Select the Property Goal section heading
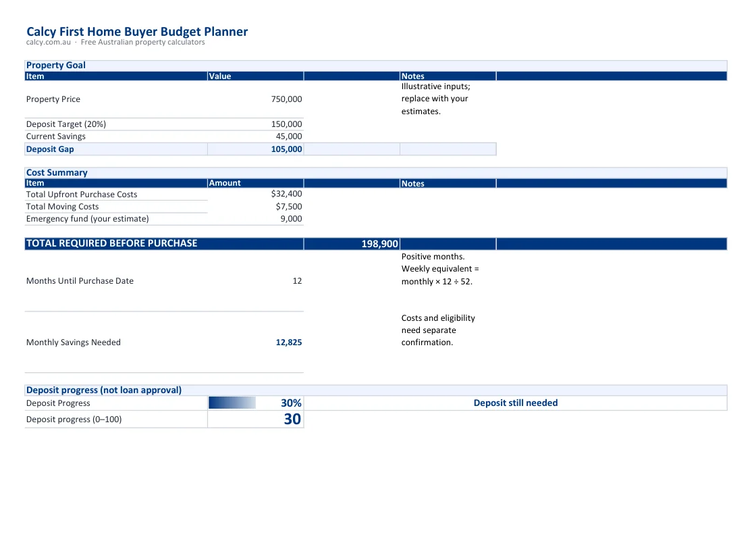 tap(56, 65)
